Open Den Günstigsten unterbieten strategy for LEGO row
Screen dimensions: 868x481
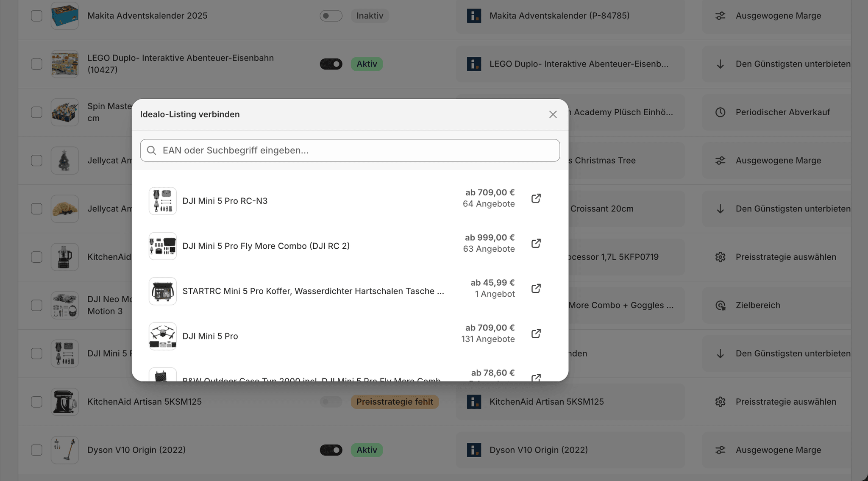pos(776,64)
